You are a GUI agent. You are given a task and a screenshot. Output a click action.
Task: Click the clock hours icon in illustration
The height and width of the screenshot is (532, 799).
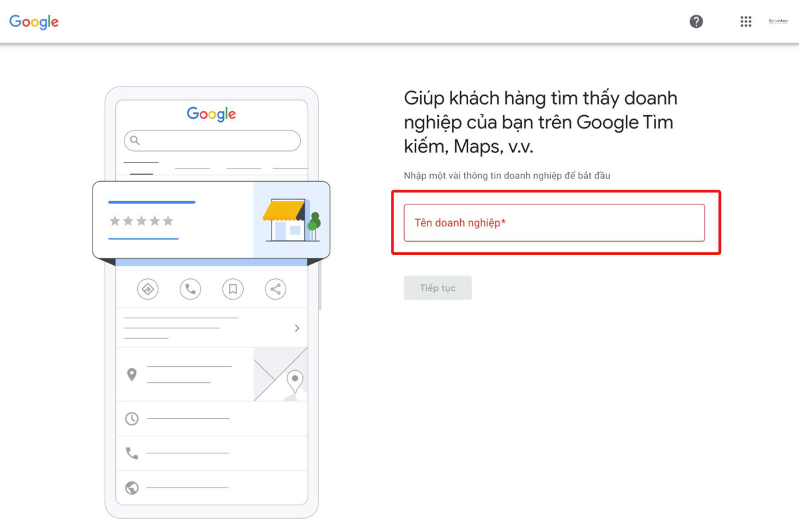(132, 418)
